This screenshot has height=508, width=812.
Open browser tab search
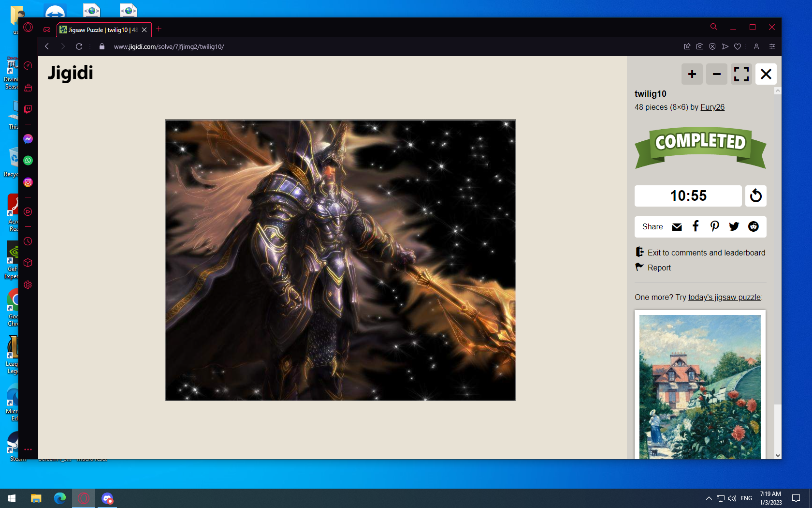tap(713, 27)
